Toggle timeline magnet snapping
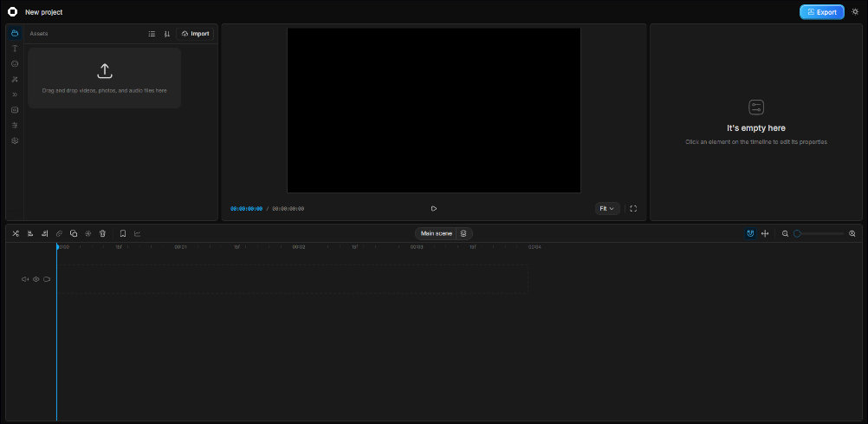Image resolution: width=868 pixels, height=424 pixels. tap(750, 233)
